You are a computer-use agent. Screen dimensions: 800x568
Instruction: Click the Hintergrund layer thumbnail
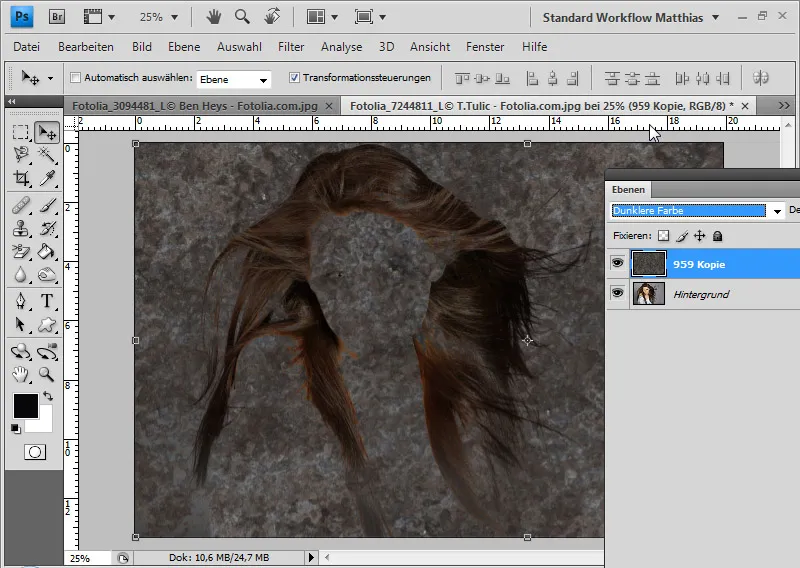point(648,293)
